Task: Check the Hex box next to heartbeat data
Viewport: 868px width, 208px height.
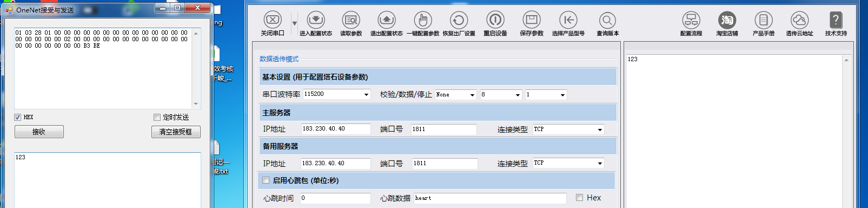Action: click(579, 198)
